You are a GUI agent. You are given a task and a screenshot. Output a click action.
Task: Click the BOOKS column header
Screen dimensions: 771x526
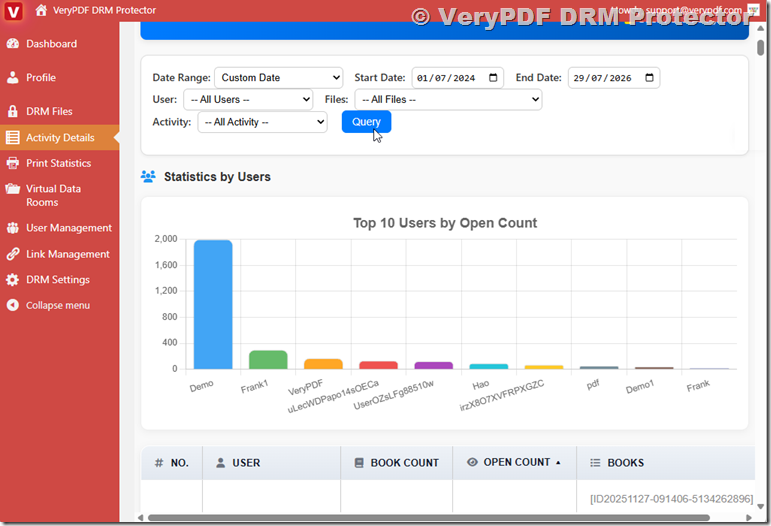tap(666, 463)
